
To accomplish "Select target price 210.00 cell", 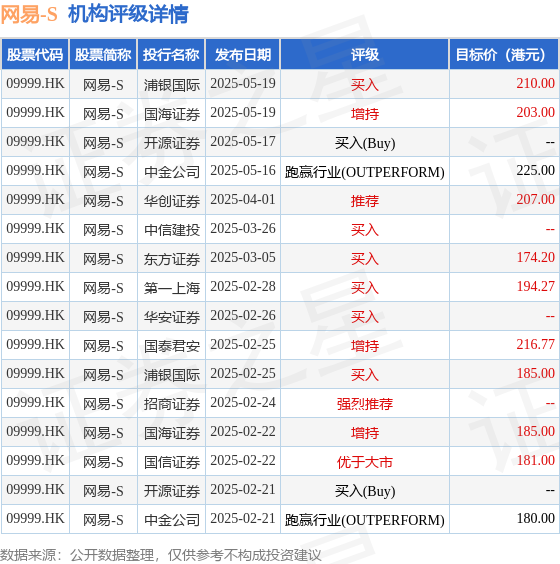I will coord(536,83).
